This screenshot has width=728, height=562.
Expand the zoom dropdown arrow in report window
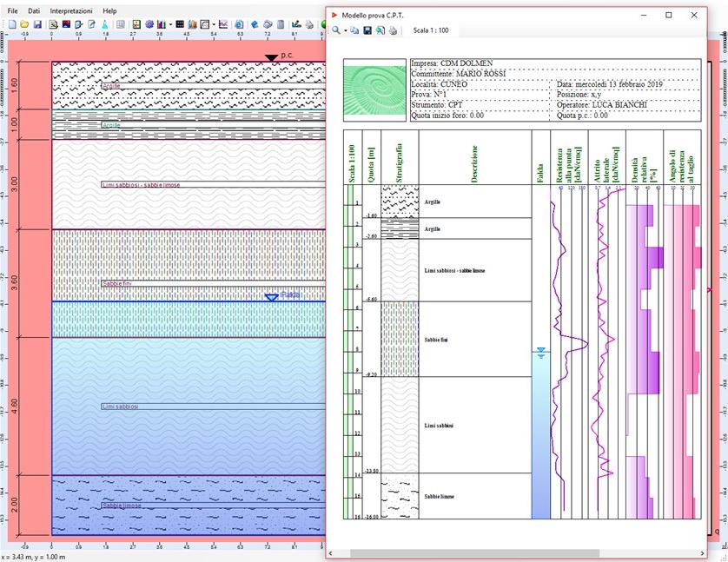pos(346,30)
